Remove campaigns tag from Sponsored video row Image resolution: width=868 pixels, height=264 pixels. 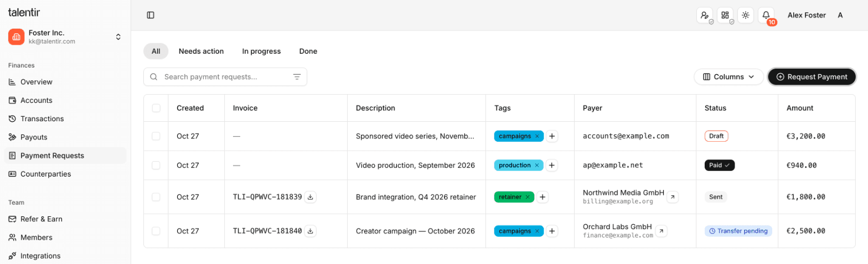[x=537, y=136]
